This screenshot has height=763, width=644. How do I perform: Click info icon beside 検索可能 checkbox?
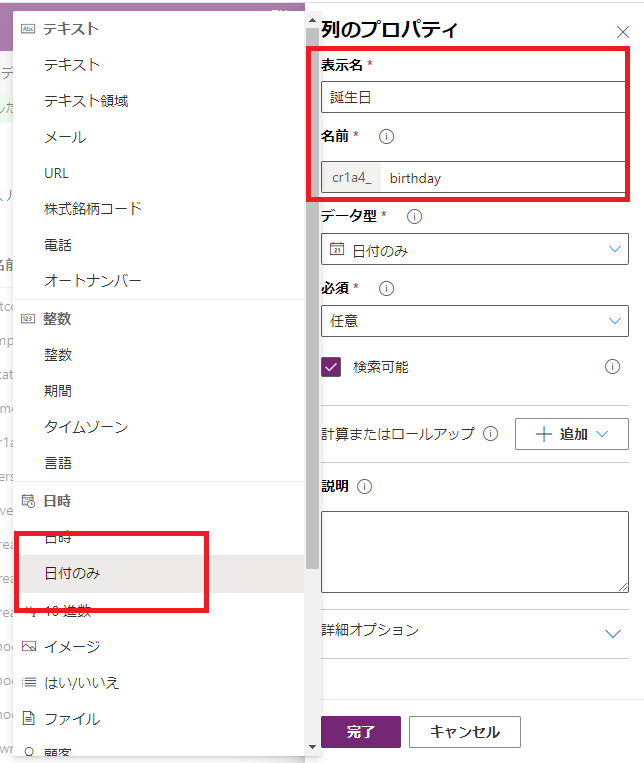pos(612,366)
